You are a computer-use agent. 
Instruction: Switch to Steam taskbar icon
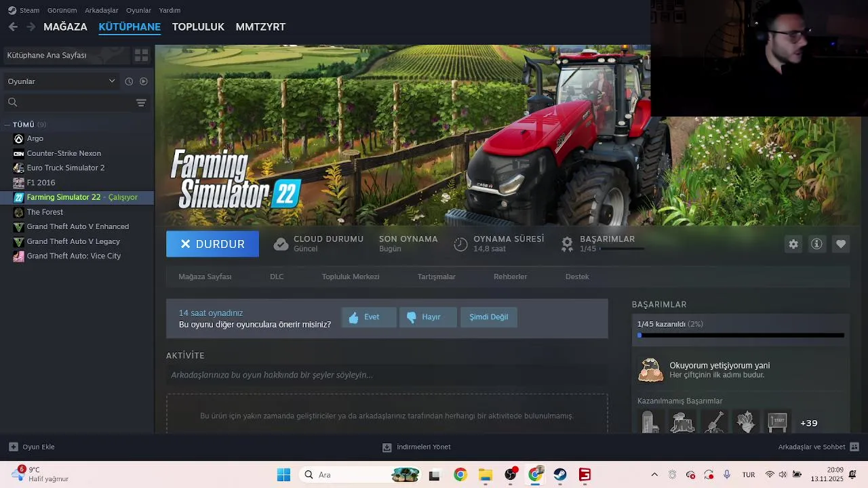click(560, 474)
